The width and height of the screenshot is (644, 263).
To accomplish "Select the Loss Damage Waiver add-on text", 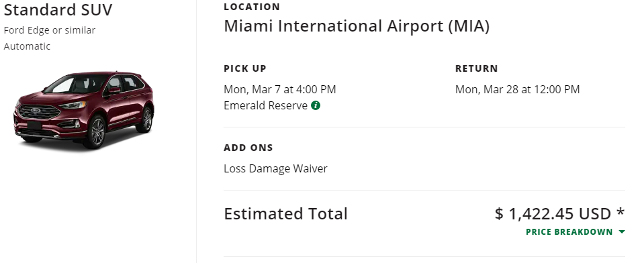I will (x=275, y=168).
